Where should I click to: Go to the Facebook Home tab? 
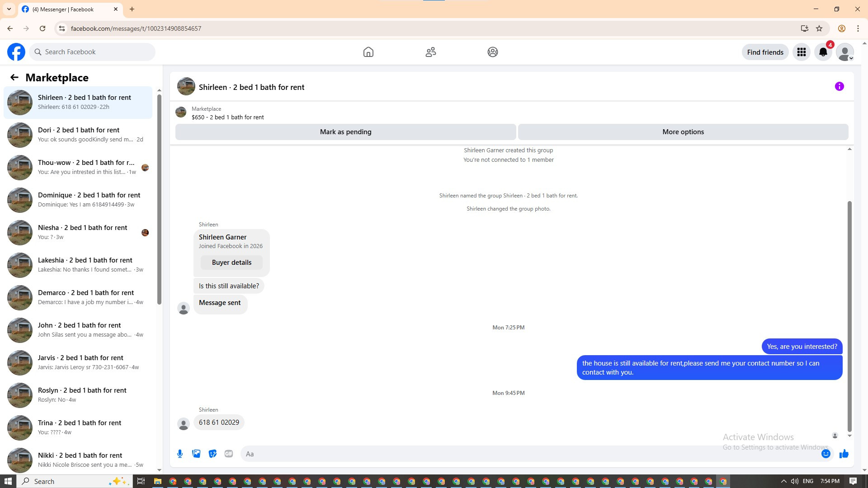click(x=368, y=52)
